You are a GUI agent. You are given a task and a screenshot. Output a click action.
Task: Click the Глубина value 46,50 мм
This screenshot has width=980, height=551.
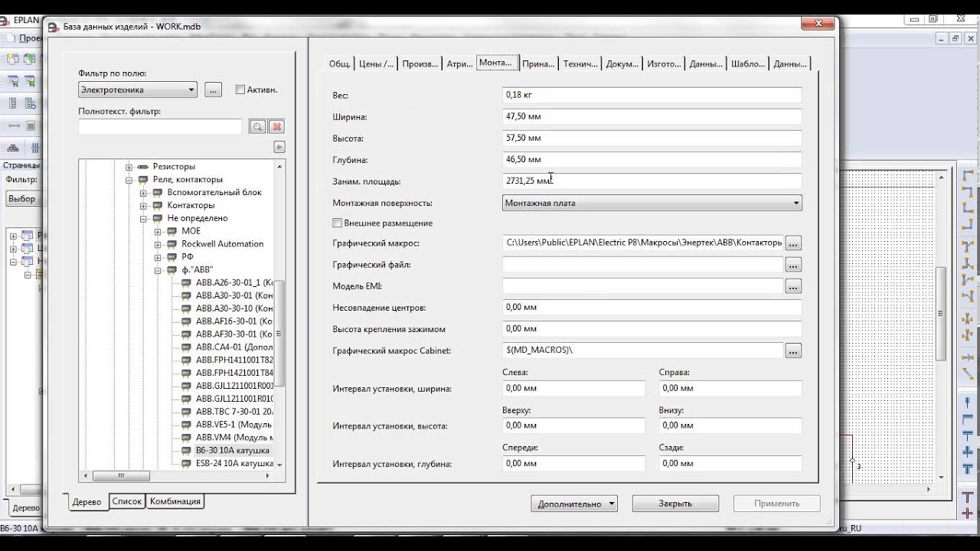click(524, 159)
